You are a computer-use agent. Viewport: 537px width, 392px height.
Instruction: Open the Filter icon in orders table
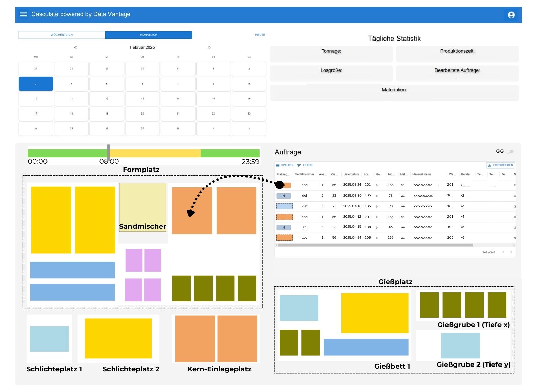click(299, 165)
